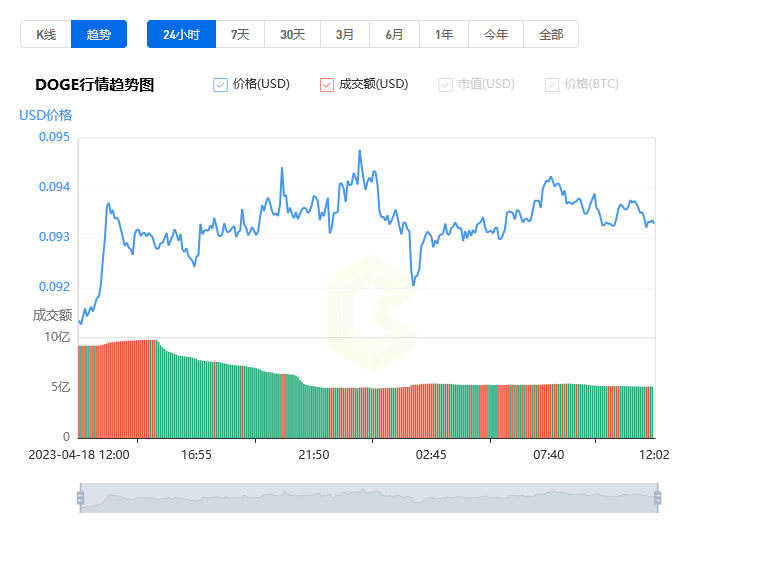
Task: Enable the 市值(USD) series checkbox
Action: 445,85
